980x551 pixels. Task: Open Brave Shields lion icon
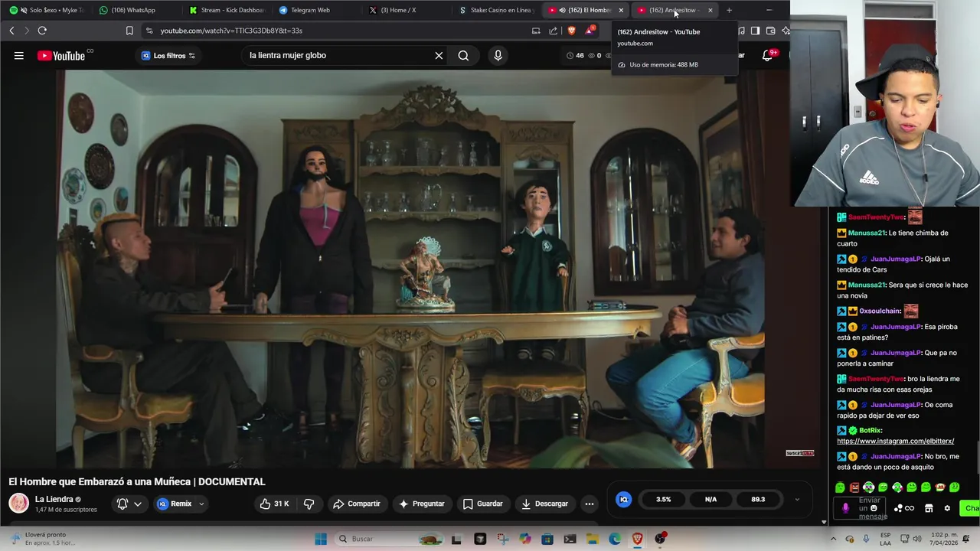(x=571, y=31)
